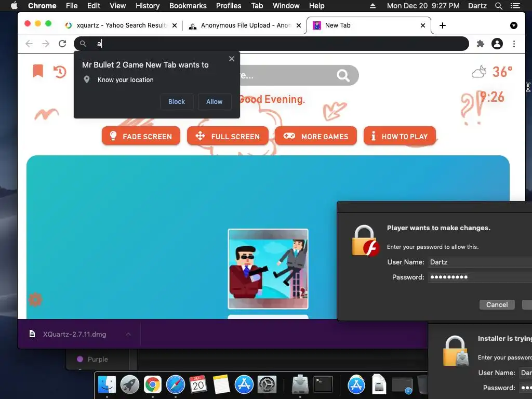This screenshot has height=399, width=532.
Task: Open the Control Center list icon in the menu bar
Action: (515, 6)
